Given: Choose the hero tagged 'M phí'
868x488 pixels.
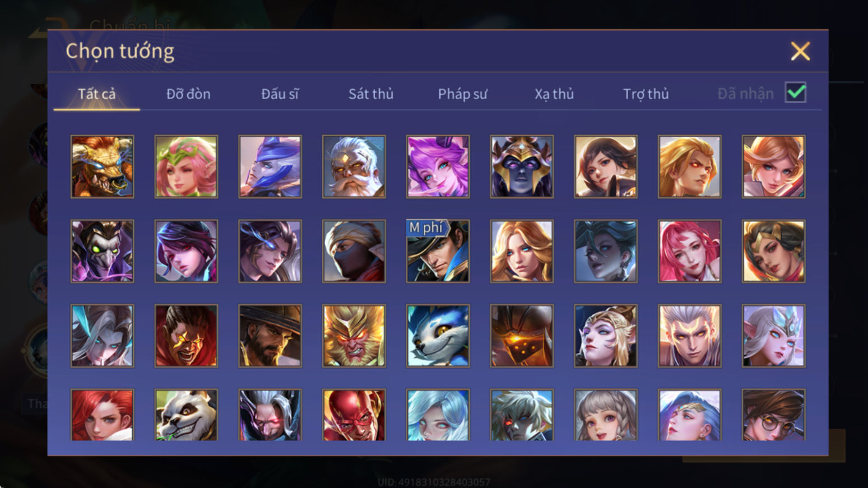Looking at the screenshot, I should 438,251.
